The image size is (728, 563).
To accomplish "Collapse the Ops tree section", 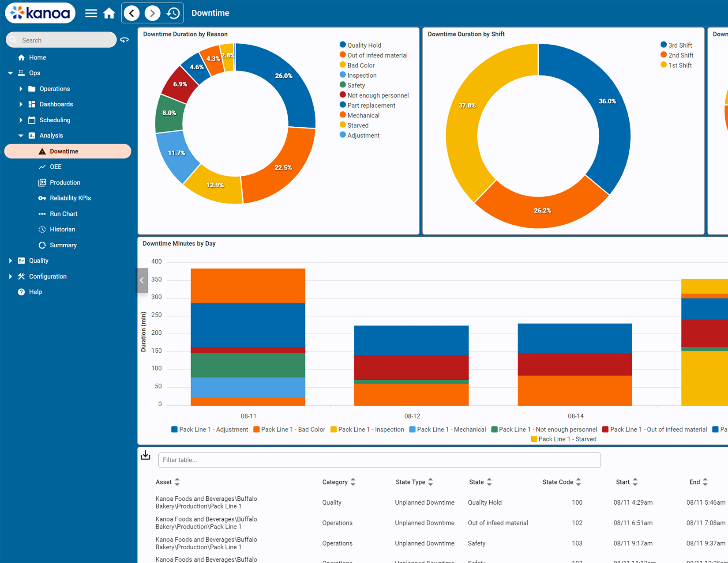I will click(10, 73).
